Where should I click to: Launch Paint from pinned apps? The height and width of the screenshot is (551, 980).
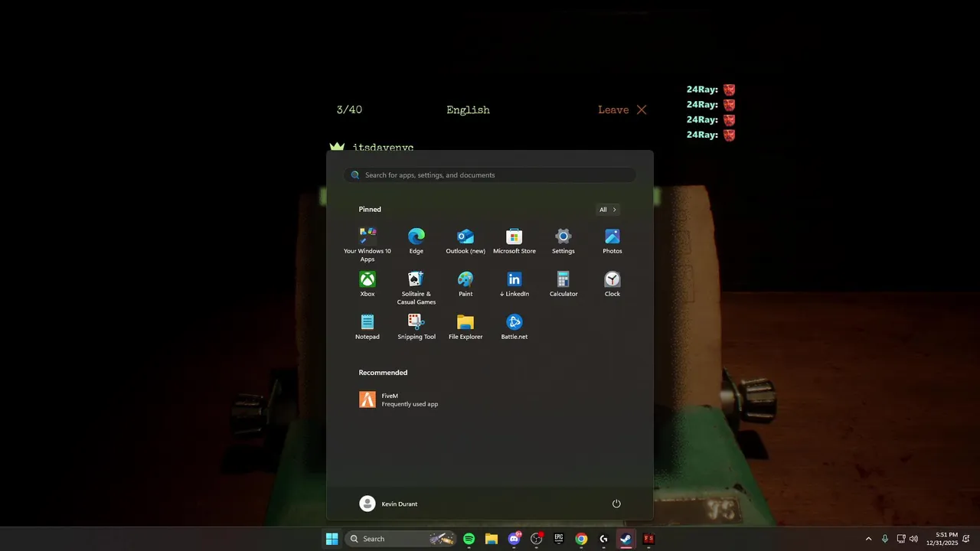pyautogui.click(x=465, y=284)
